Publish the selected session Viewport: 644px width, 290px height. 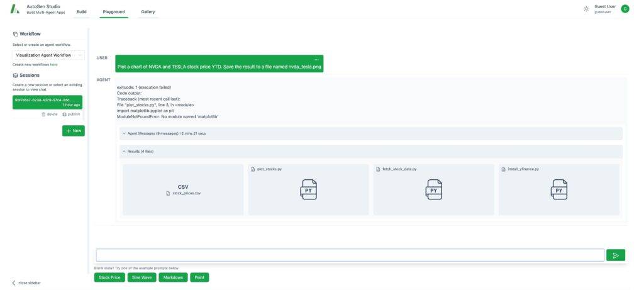point(72,114)
